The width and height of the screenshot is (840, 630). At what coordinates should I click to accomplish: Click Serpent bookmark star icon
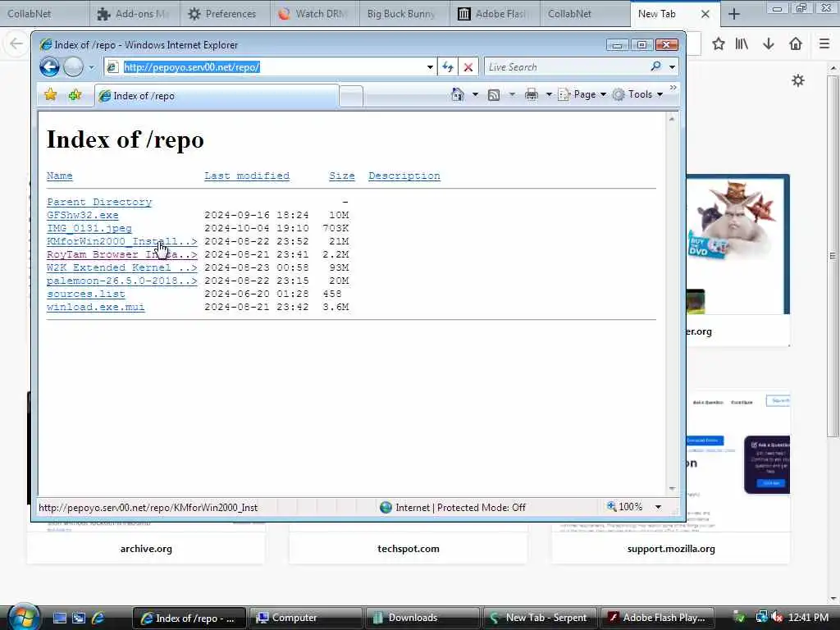coord(719,44)
